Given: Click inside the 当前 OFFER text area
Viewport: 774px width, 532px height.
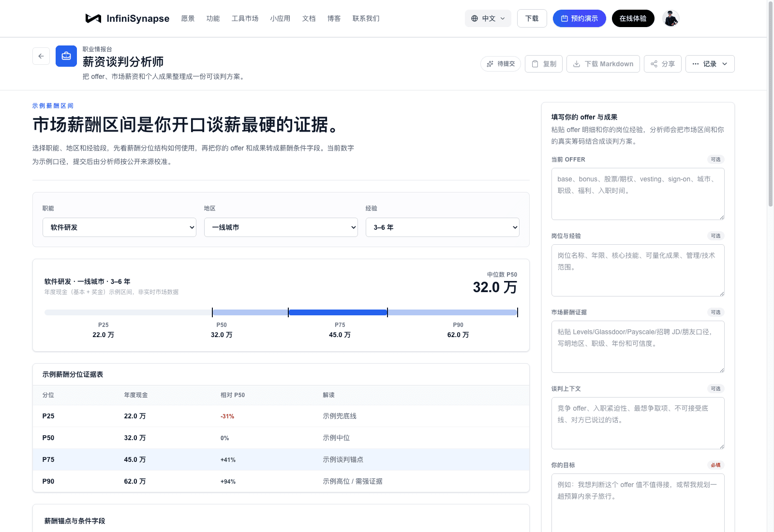Looking at the screenshot, I should click(638, 194).
